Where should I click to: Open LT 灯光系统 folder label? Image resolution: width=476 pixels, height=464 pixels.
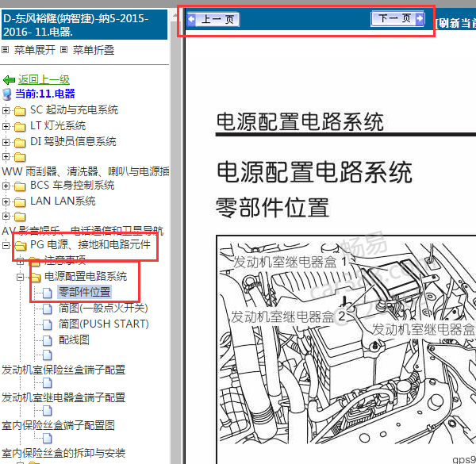58,125
